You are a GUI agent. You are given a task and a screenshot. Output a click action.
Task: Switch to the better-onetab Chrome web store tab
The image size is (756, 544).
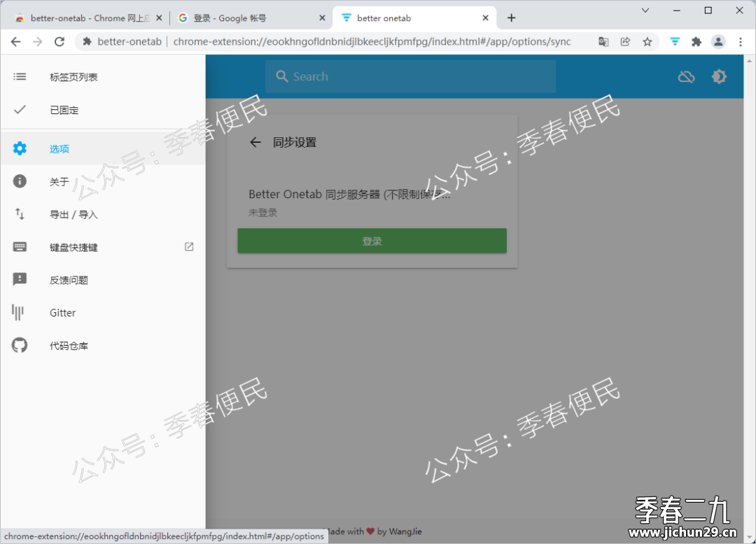(89, 18)
